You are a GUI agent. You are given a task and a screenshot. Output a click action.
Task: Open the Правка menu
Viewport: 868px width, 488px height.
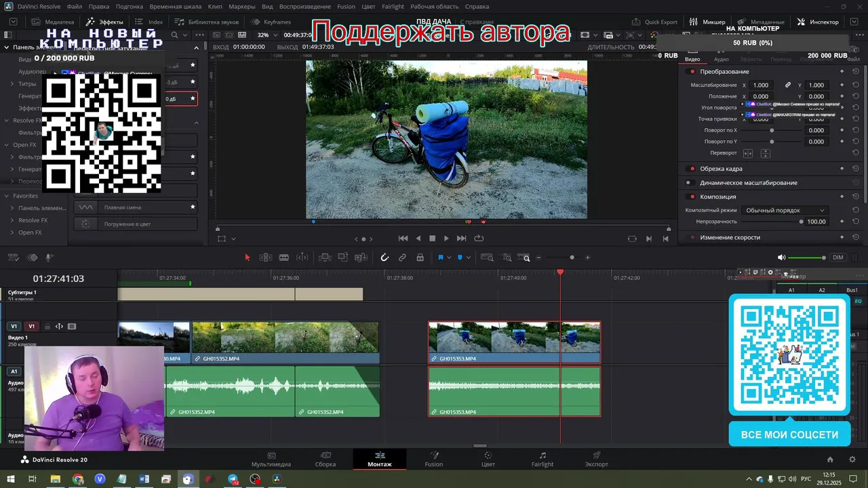pyautogui.click(x=99, y=7)
